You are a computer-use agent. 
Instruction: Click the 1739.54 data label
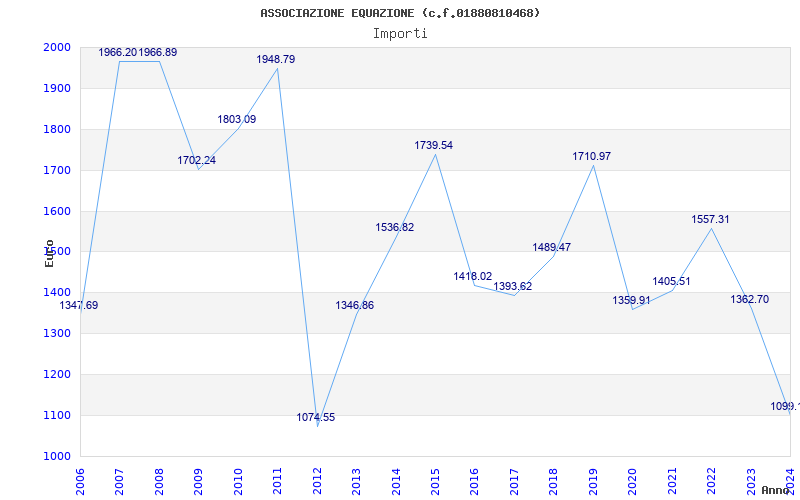tap(434, 145)
